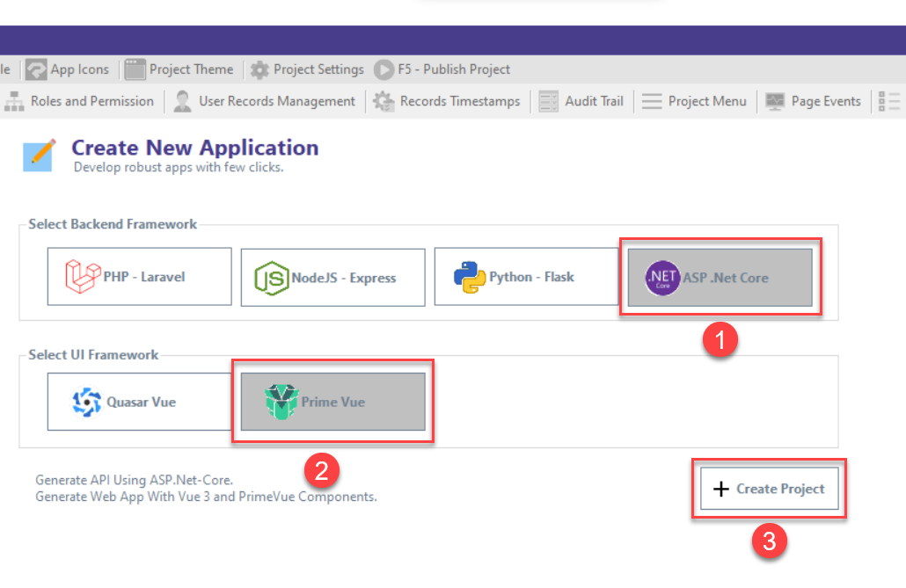
Task: Click the Create Project button
Action: point(769,489)
